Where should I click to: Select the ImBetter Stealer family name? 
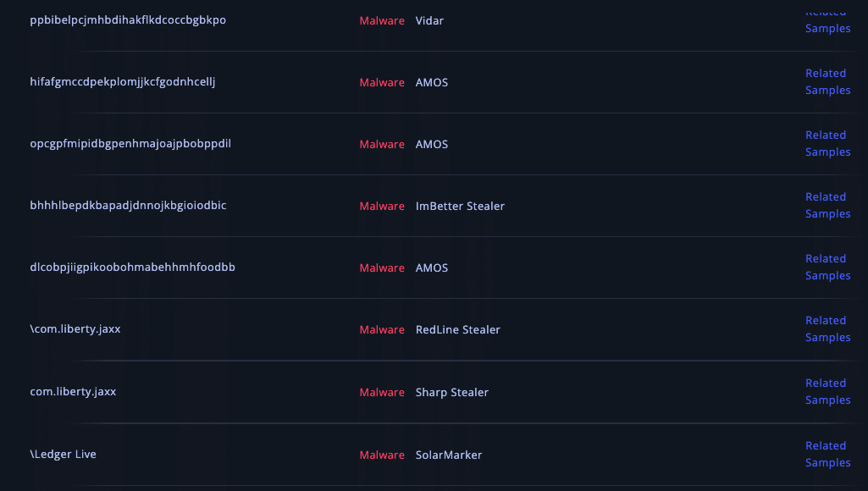[x=460, y=206]
